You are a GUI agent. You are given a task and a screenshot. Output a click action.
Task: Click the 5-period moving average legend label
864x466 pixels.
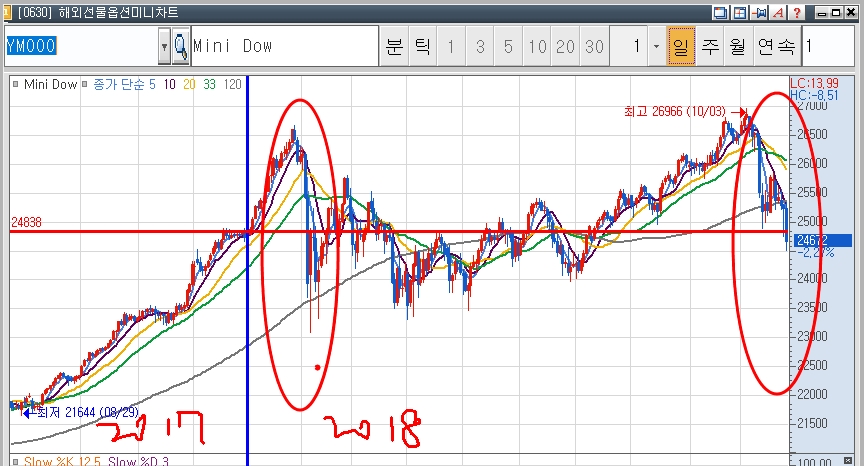(x=152, y=84)
